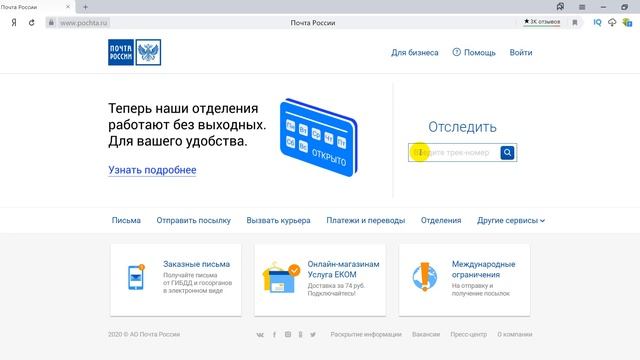This screenshot has width=640, height=360.
Task: Click the bookmark icon in address bar
Action: [575, 23]
